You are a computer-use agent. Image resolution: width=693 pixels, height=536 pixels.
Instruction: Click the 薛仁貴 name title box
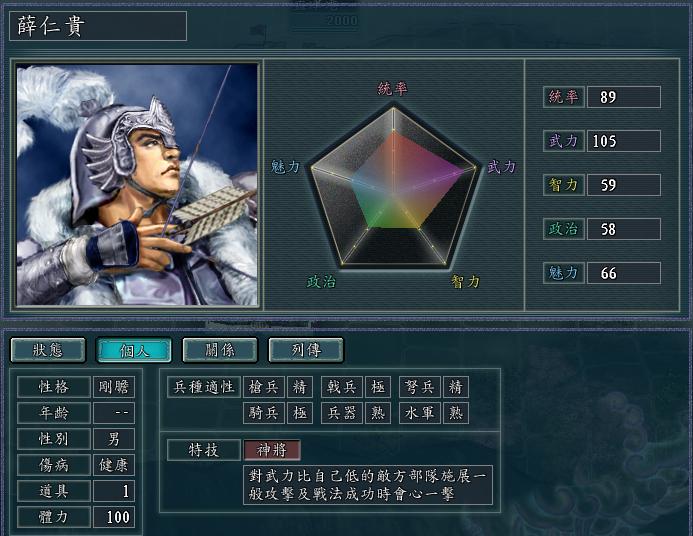(x=98, y=26)
